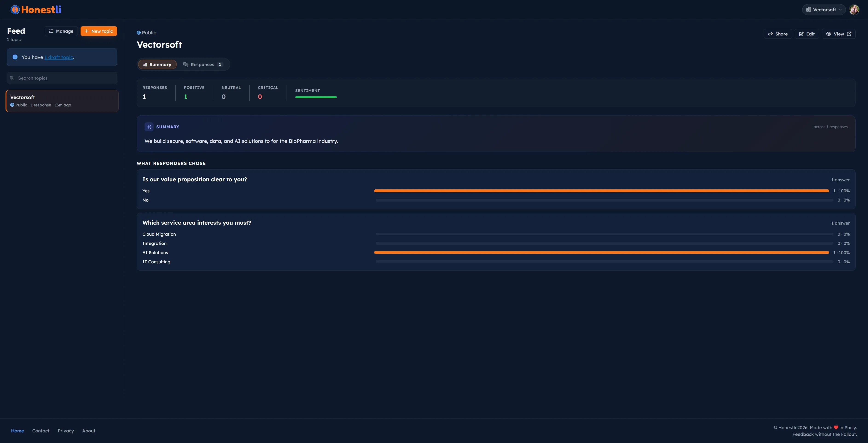This screenshot has height=443, width=868.
Task: Click the 'across 1 responses' text
Action: tap(830, 127)
